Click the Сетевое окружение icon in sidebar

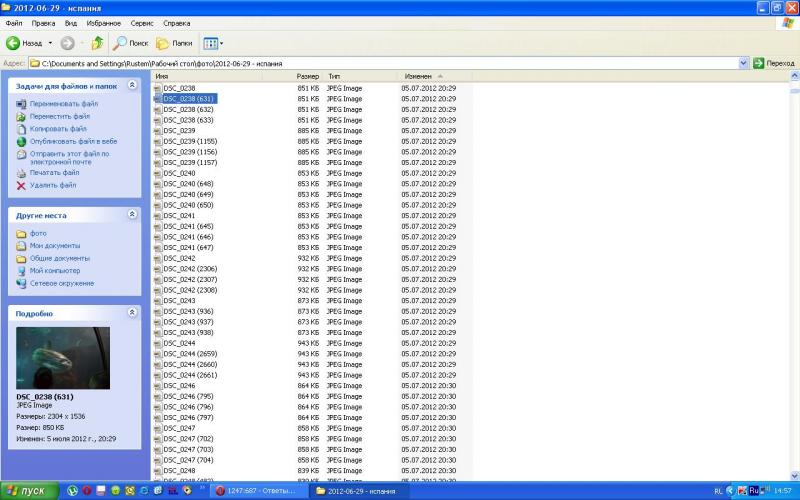coord(21,283)
